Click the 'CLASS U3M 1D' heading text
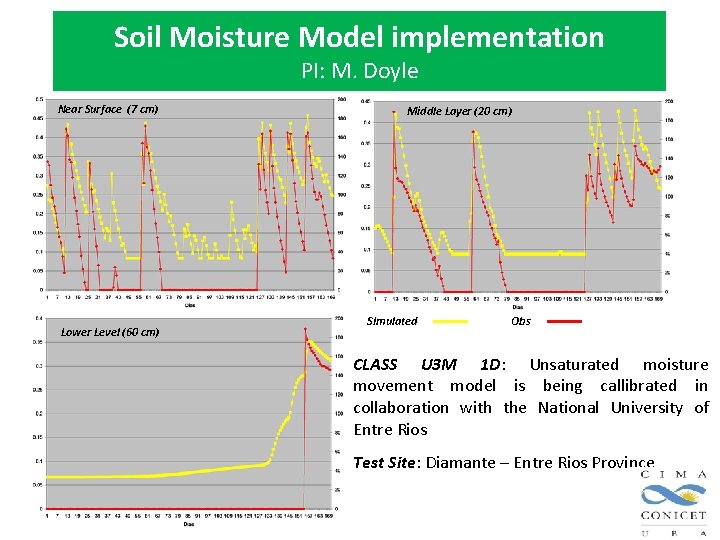This screenshot has width=720, height=540. point(427,365)
